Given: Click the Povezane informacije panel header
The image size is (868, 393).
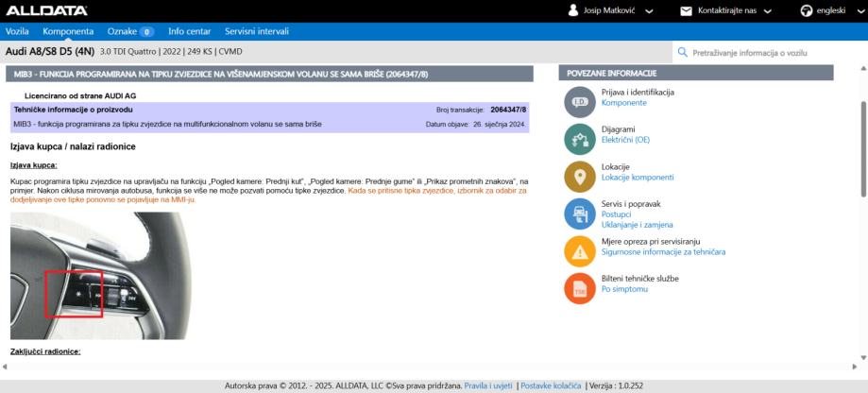Looking at the screenshot, I should tap(696, 73).
